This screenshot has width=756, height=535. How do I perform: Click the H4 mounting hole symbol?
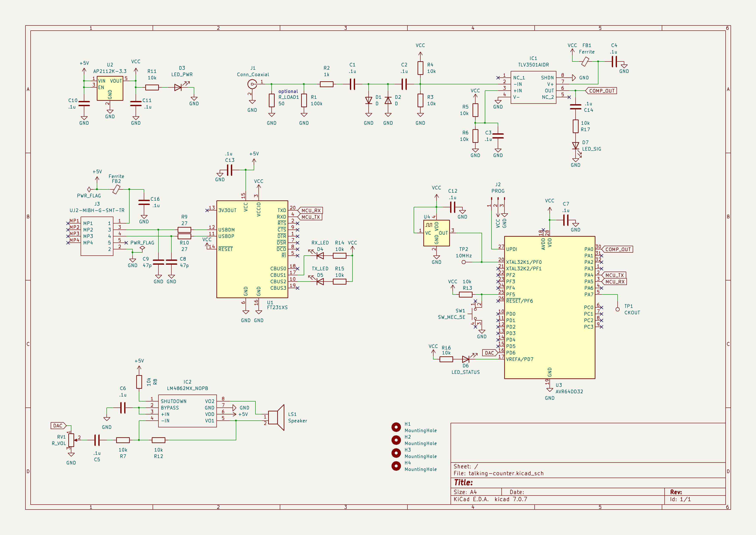point(396,466)
